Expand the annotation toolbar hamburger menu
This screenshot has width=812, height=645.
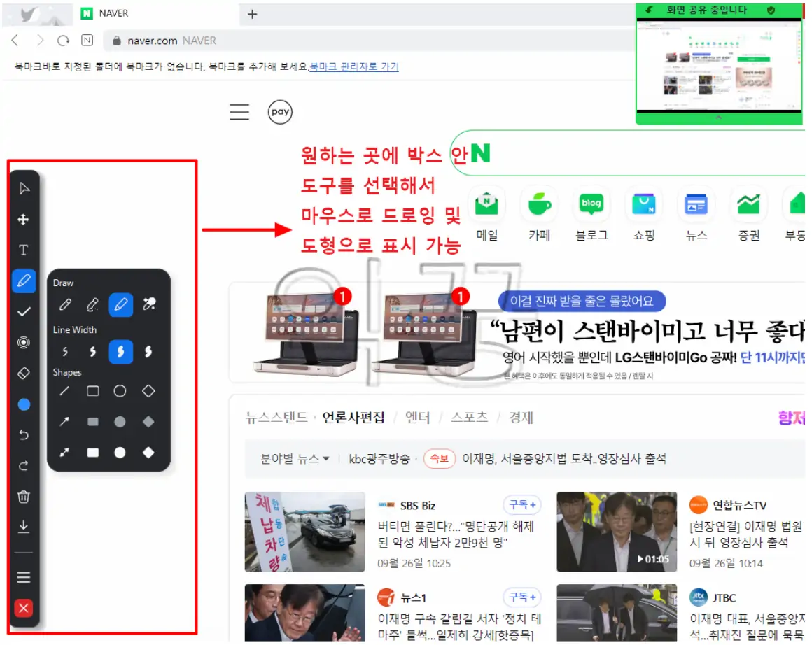24,576
